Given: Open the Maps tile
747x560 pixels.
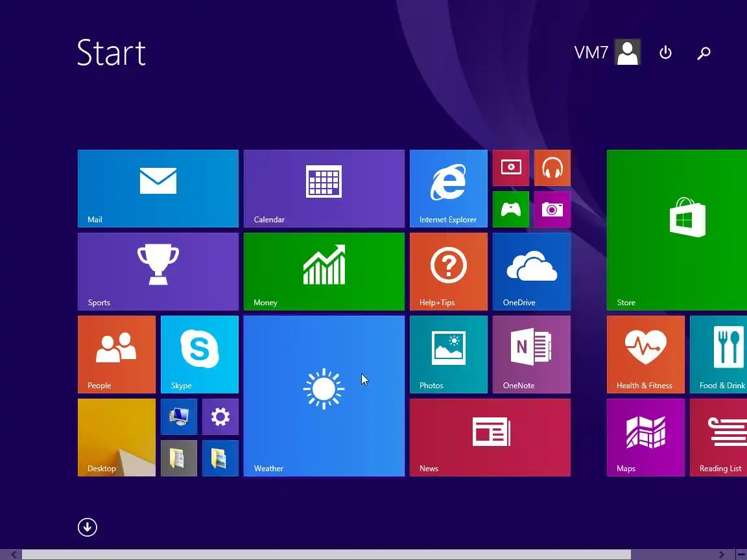Looking at the screenshot, I should point(646,437).
